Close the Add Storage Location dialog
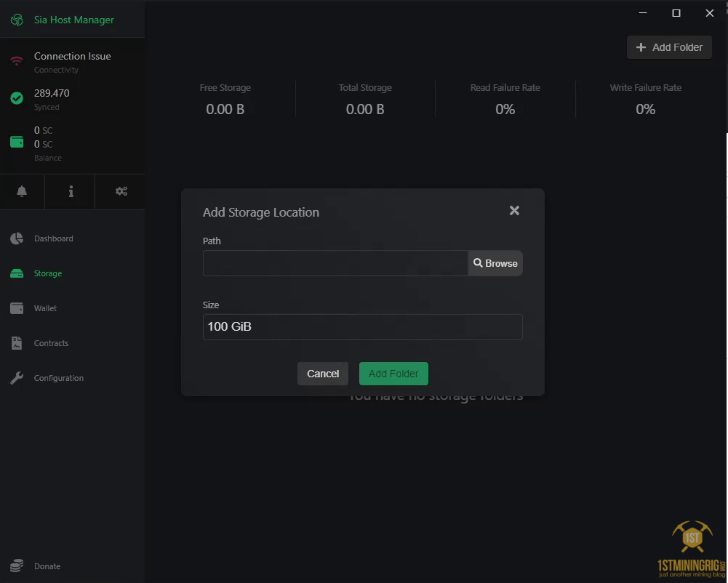Viewport: 728px width, 583px height. 514,211
